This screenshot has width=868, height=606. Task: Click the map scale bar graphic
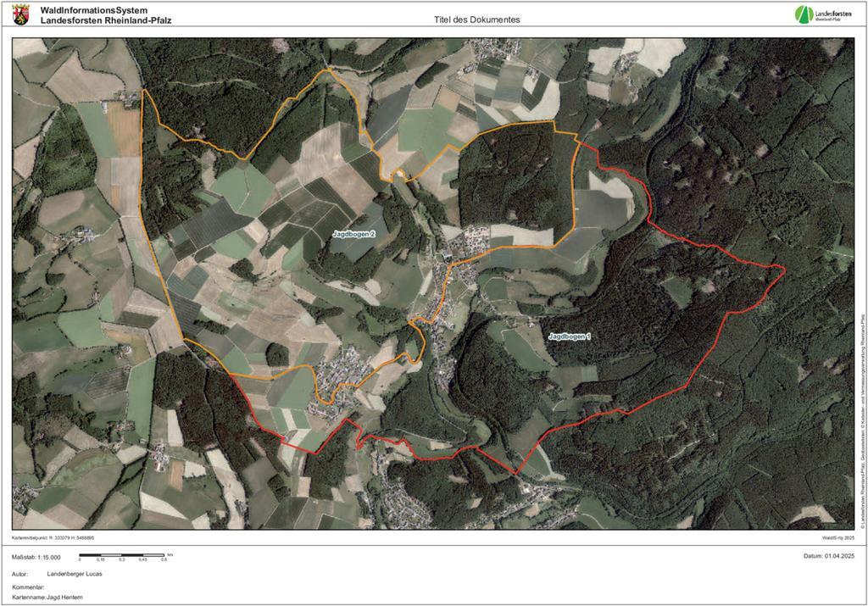(122, 557)
